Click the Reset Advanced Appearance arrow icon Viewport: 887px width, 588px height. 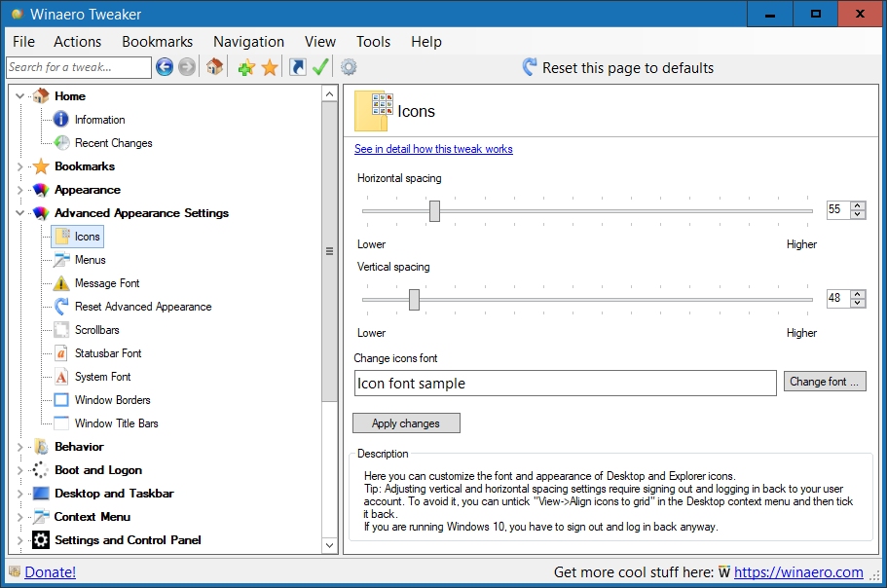(x=61, y=307)
